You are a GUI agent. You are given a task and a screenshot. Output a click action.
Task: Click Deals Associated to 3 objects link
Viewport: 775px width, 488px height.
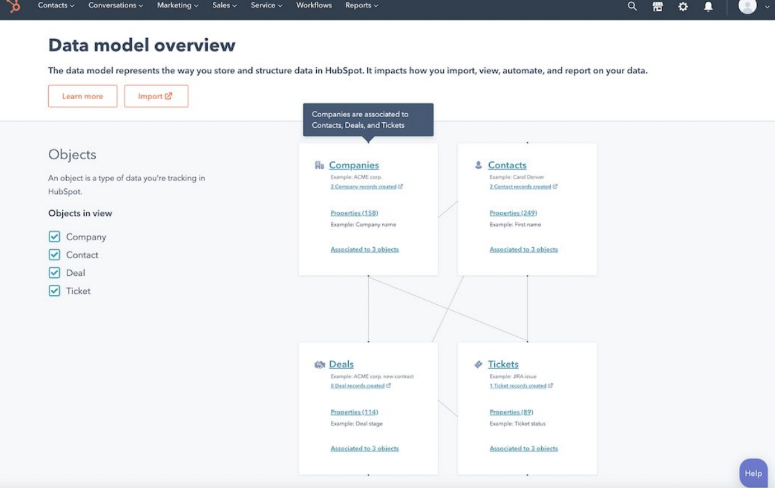pyautogui.click(x=364, y=449)
